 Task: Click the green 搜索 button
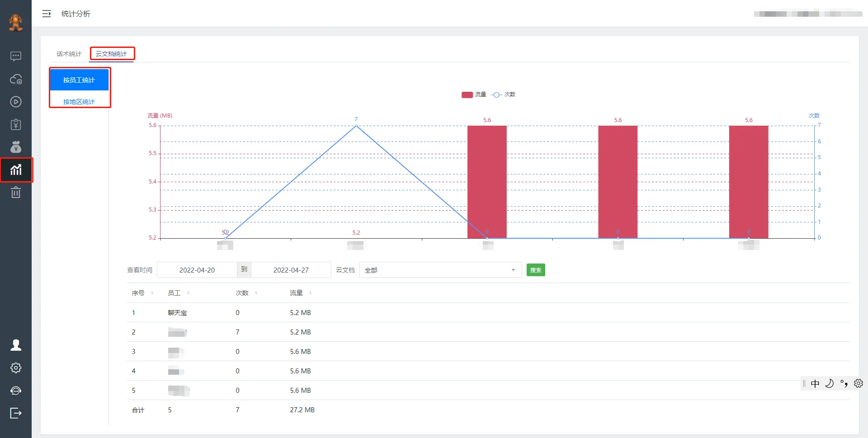536,270
